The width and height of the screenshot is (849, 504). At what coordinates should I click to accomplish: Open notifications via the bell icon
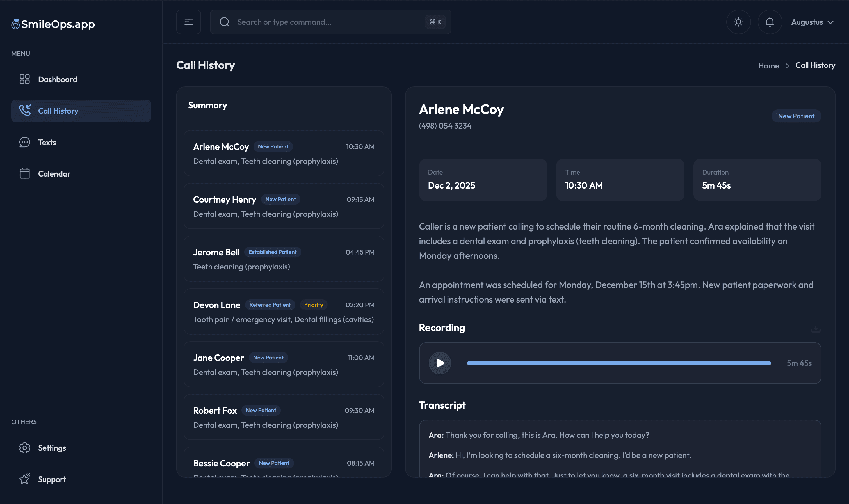(x=770, y=22)
